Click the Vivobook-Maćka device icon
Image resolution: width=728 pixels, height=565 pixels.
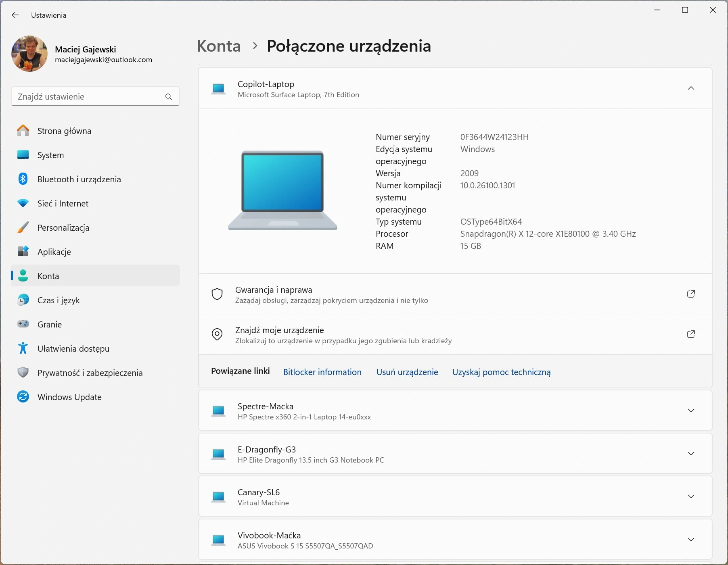(218, 540)
